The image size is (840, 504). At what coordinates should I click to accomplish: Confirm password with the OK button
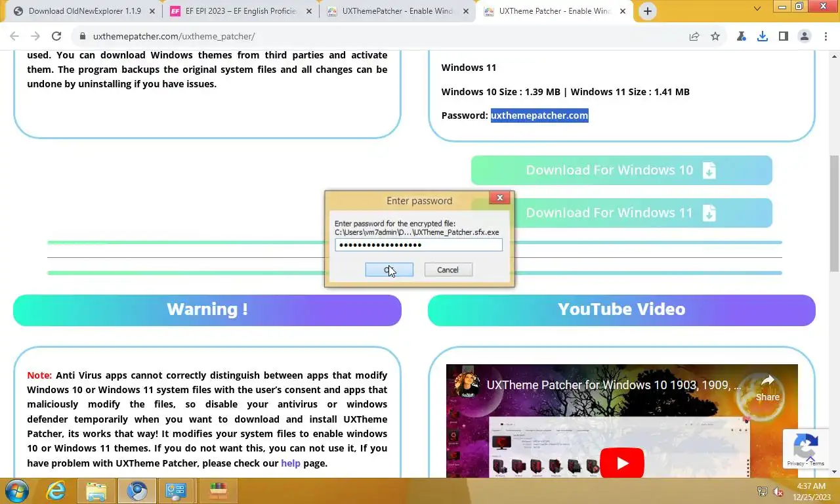389,270
